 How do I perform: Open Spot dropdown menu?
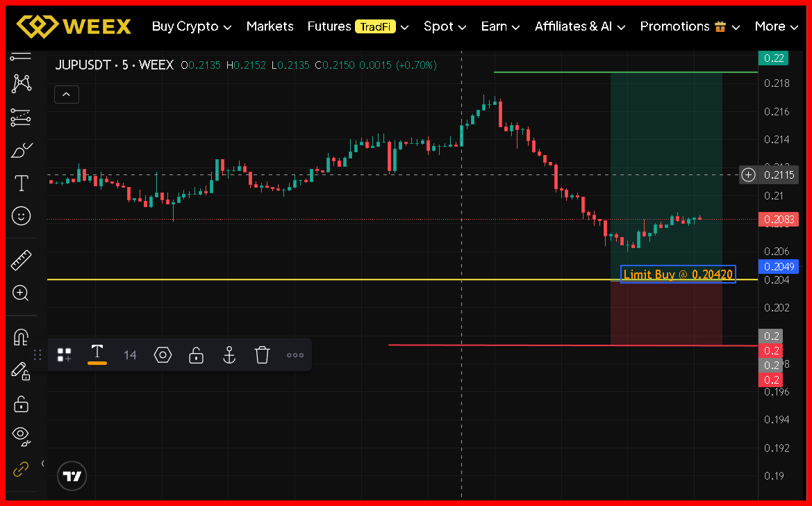point(445,26)
